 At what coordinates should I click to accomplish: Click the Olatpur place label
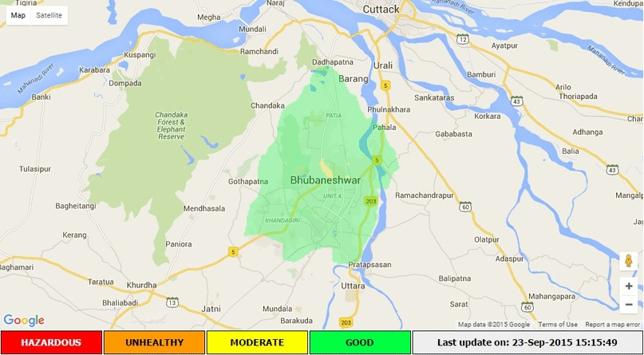[x=487, y=239]
